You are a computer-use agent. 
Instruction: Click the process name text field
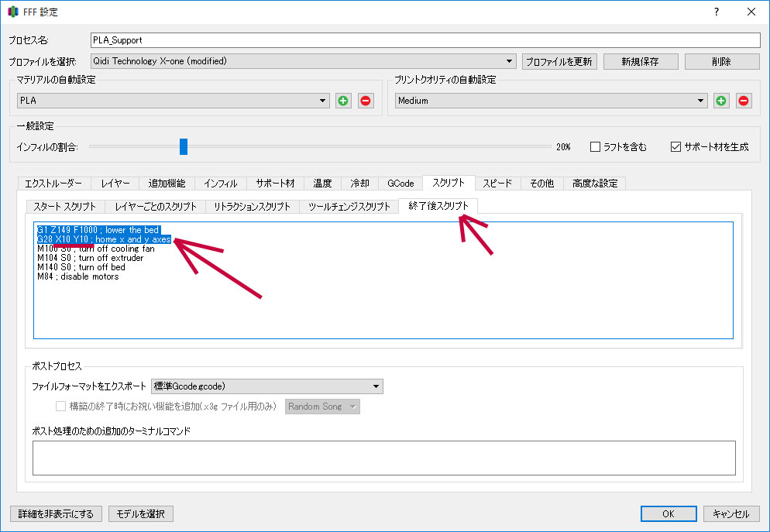click(425, 39)
